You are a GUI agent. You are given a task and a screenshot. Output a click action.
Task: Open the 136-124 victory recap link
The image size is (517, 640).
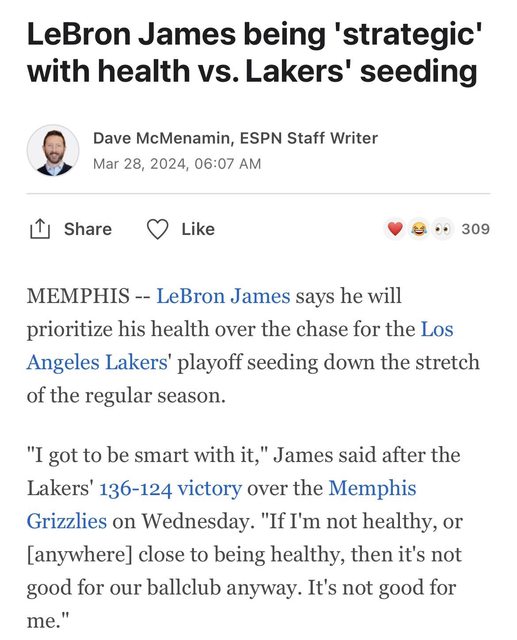coord(171,489)
